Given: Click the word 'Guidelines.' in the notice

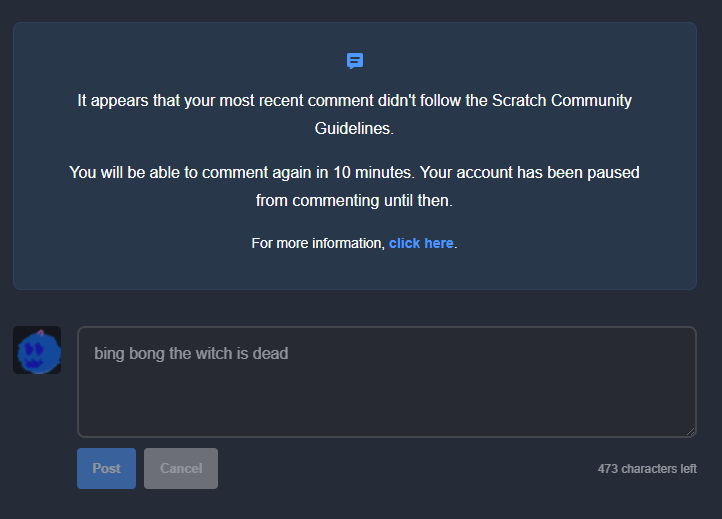Looking at the screenshot, I should pos(354,129).
